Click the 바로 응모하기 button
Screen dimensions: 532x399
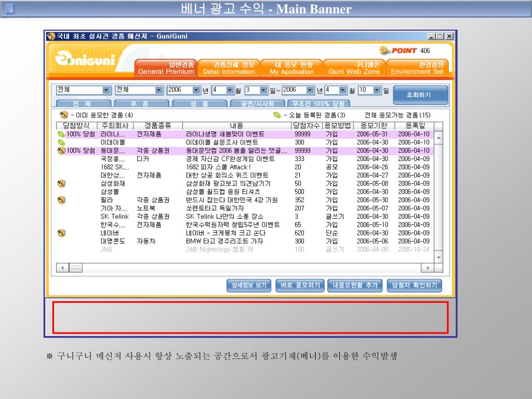tap(300, 285)
